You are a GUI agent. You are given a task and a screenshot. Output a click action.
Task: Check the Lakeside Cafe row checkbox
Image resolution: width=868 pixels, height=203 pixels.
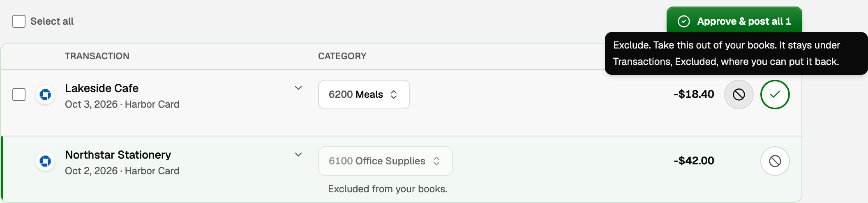[19, 95]
